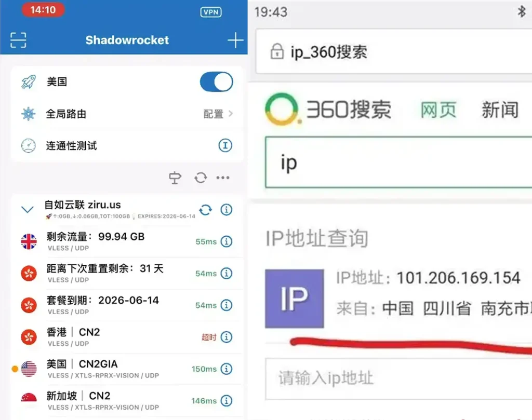This screenshot has width=532, height=420.
Task: Open info for 自如云联 ziru.us subscription
Action: click(x=227, y=210)
